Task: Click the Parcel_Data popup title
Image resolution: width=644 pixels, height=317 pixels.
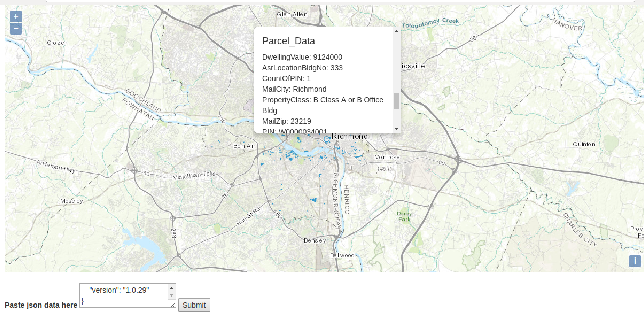Action: (288, 41)
